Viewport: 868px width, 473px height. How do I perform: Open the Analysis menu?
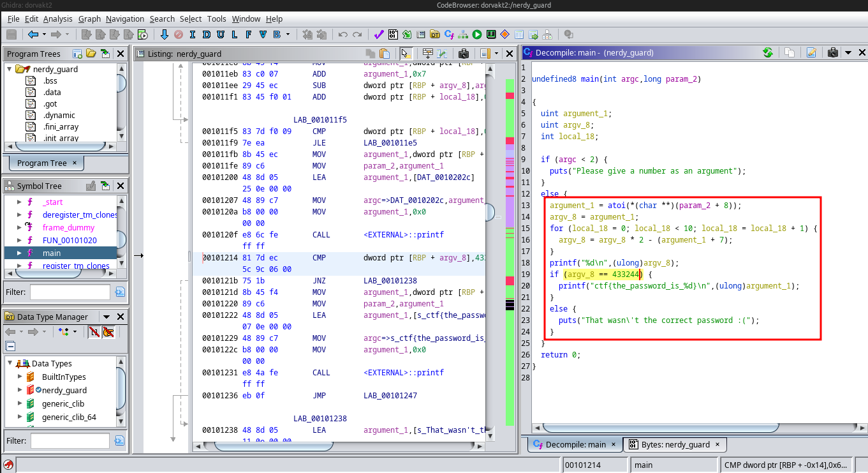click(x=58, y=19)
